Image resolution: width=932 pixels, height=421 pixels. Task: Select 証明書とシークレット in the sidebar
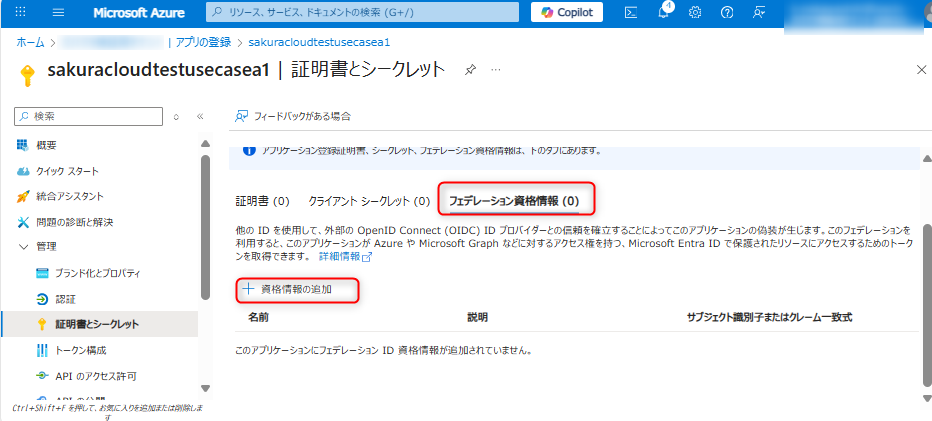tap(99, 324)
